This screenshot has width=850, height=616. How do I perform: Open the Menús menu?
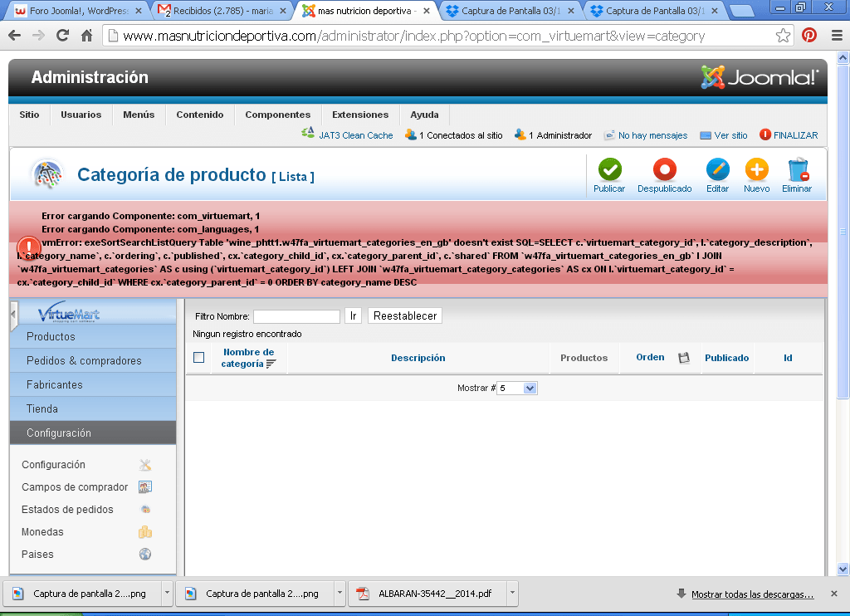139,115
